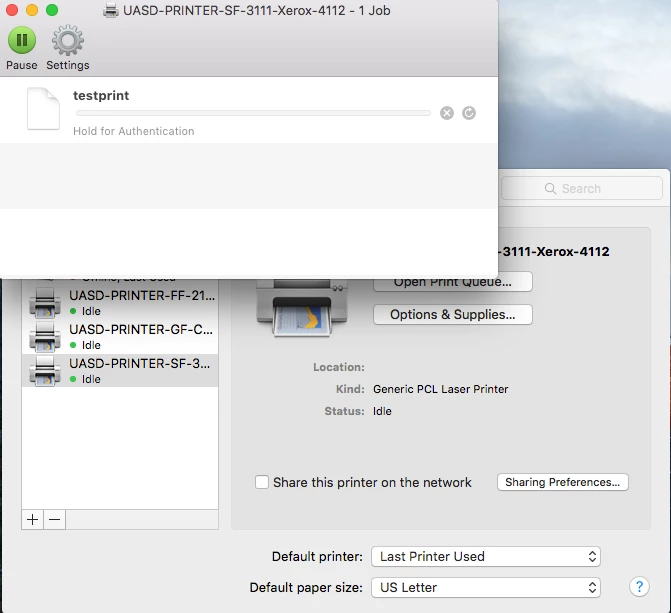Click the printer icon in queue window title

pyautogui.click(x=111, y=10)
